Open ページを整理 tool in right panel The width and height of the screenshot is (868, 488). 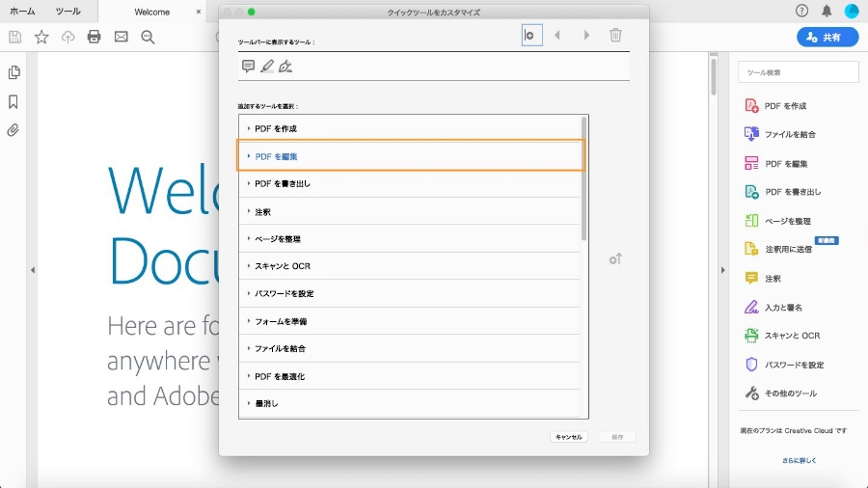(x=777, y=221)
